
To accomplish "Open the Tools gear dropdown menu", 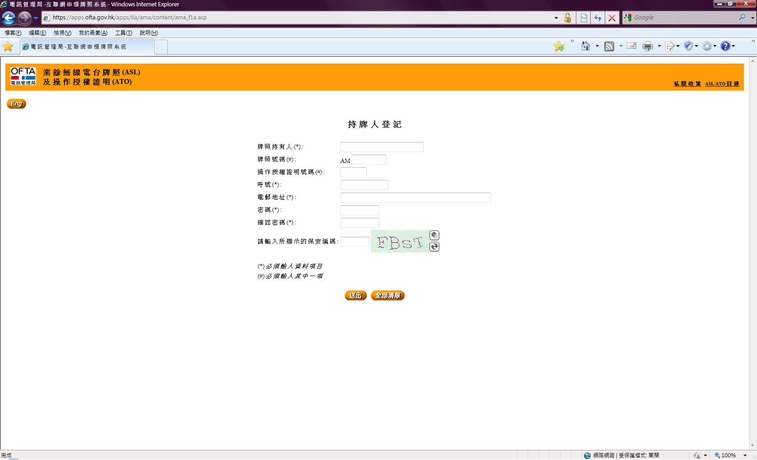I will tap(709, 47).
